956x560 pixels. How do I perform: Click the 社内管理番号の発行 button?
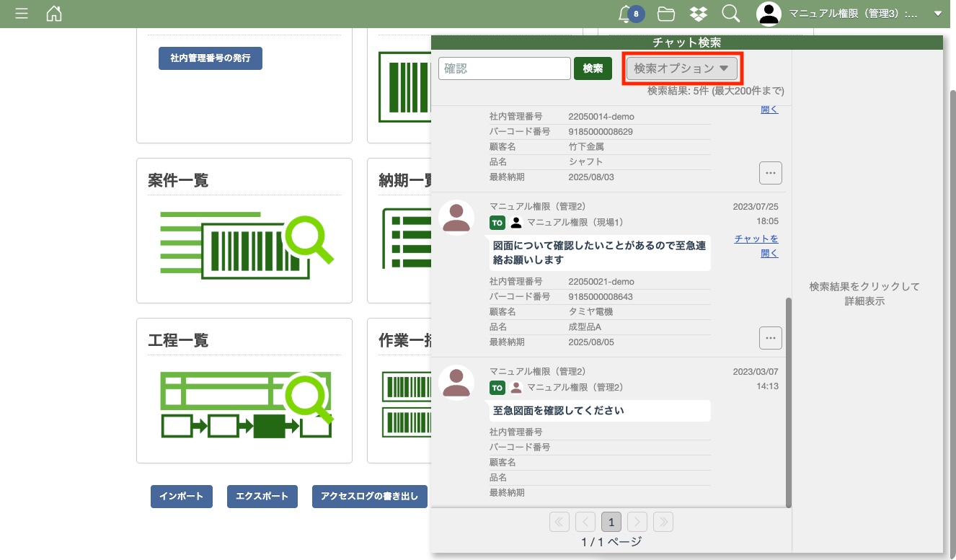pyautogui.click(x=211, y=58)
